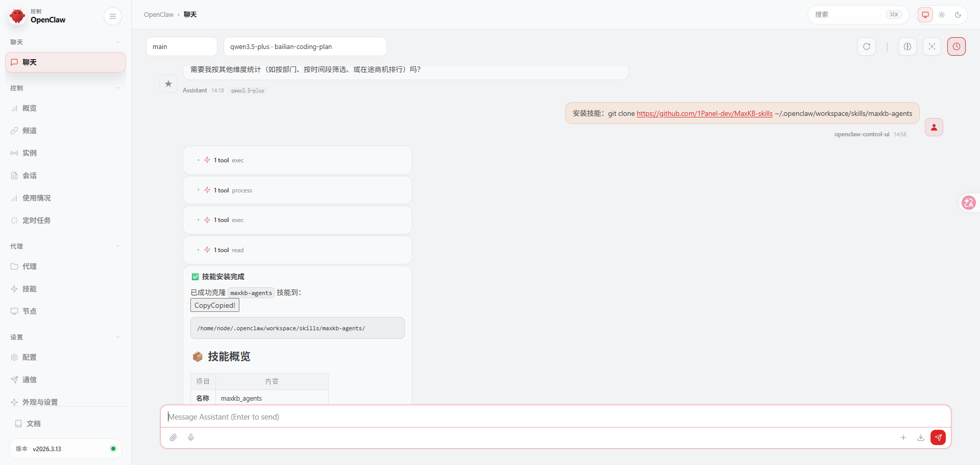Click the star icon beside Assistant message
Screen dimensions: 980x465
(x=168, y=84)
